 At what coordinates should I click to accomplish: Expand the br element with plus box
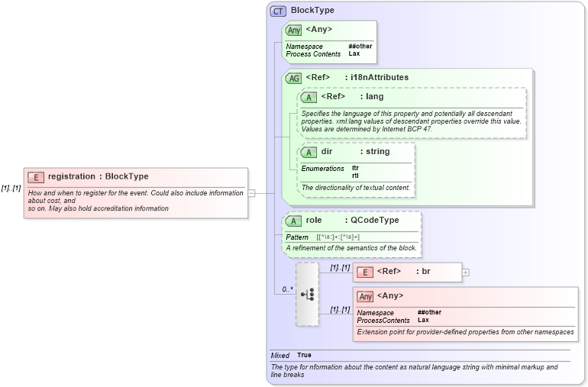(x=465, y=273)
